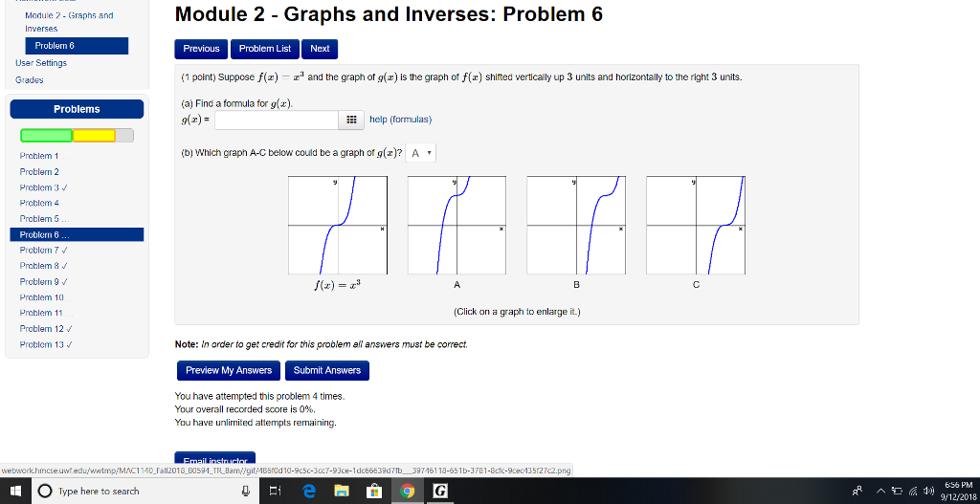The width and height of the screenshot is (980, 504).
Task: Launch Microsoft Edge from the taskbar
Action: click(309, 491)
